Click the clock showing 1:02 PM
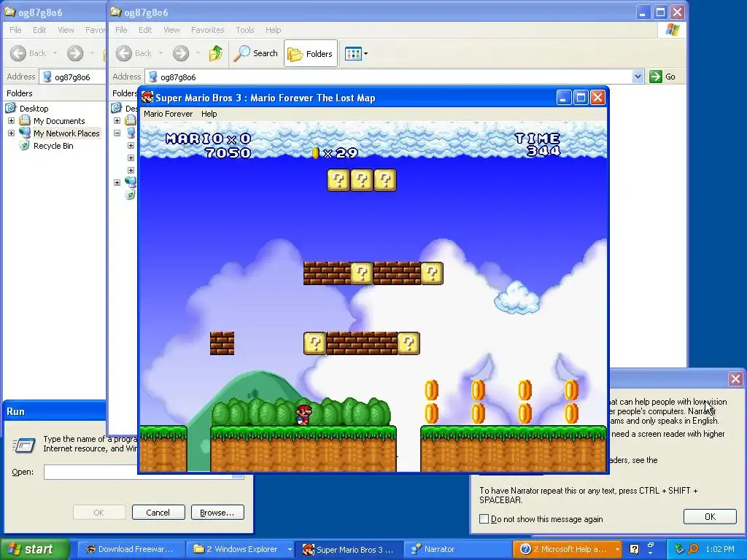This screenshot has height=560, width=747. 720,549
